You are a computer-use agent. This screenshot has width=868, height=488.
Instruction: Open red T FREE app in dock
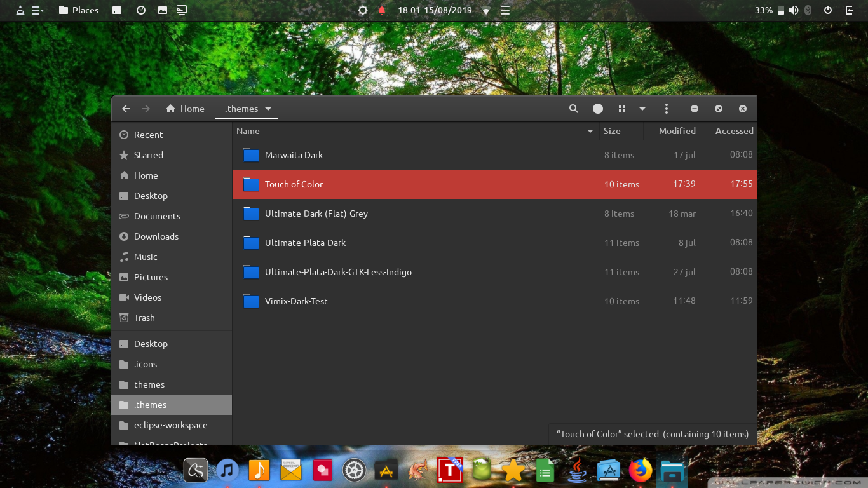point(450,470)
